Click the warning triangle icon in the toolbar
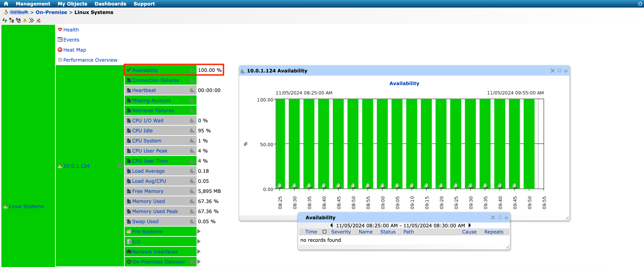644x267 pixels. pos(25,20)
